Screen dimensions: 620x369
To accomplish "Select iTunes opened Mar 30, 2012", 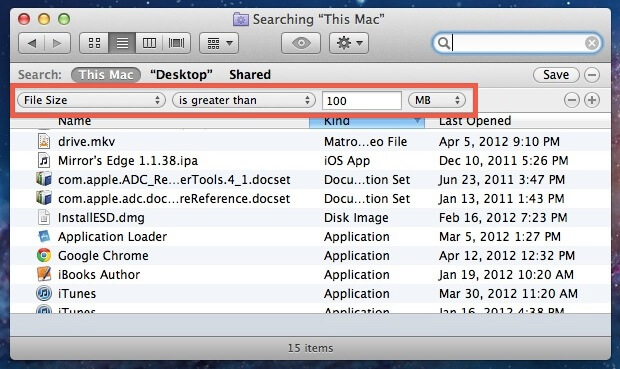I will tap(77, 293).
